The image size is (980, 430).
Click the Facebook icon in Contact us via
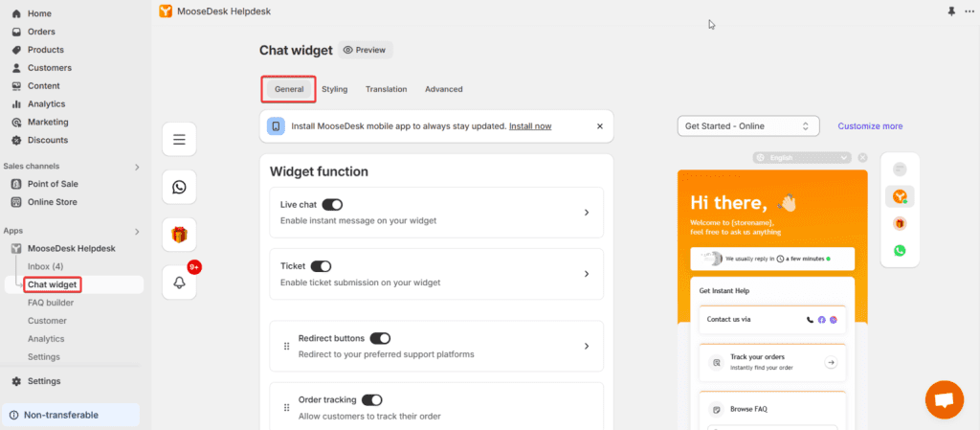point(822,320)
